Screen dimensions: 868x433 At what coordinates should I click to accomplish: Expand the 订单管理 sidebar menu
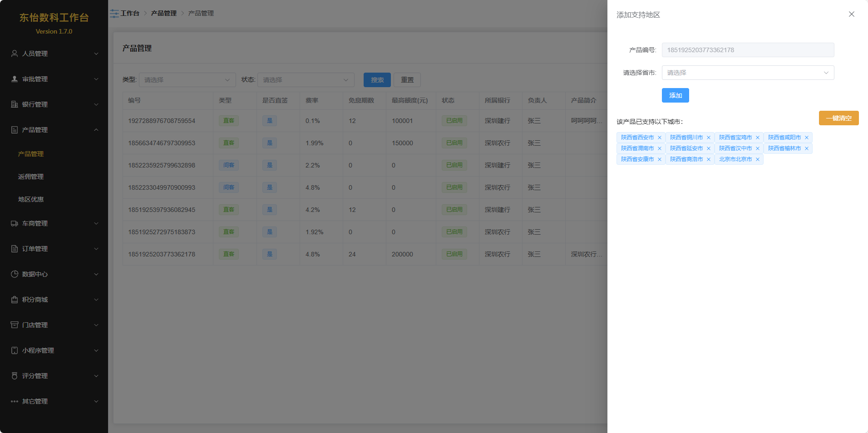pyautogui.click(x=54, y=249)
